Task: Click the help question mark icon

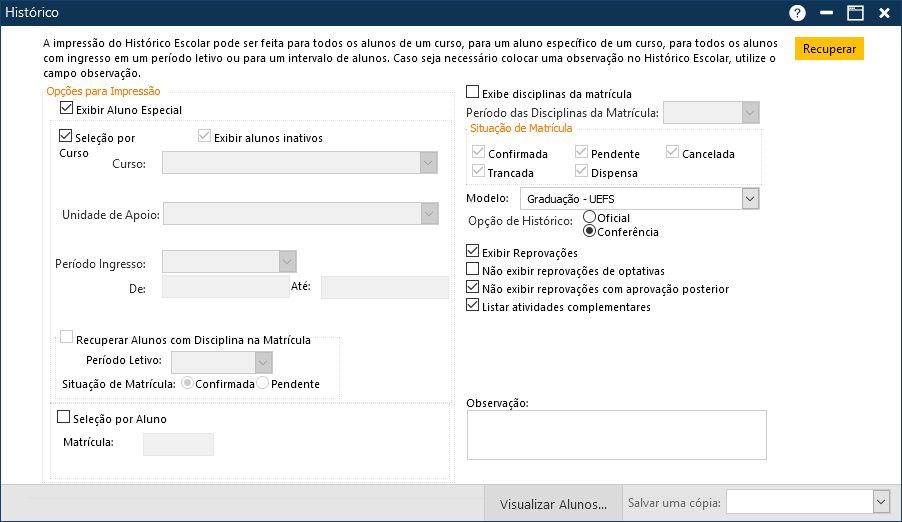Action: pyautogui.click(x=797, y=13)
